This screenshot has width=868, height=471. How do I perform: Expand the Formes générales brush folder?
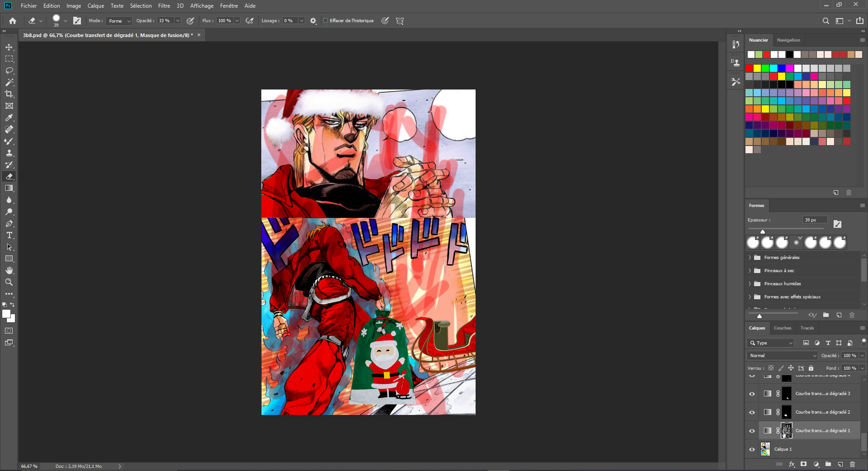[750, 258]
